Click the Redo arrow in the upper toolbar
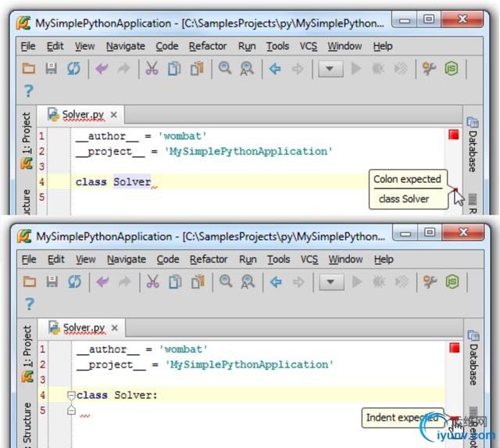Image resolution: width=500 pixels, height=448 pixels. (x=124, y=68)
